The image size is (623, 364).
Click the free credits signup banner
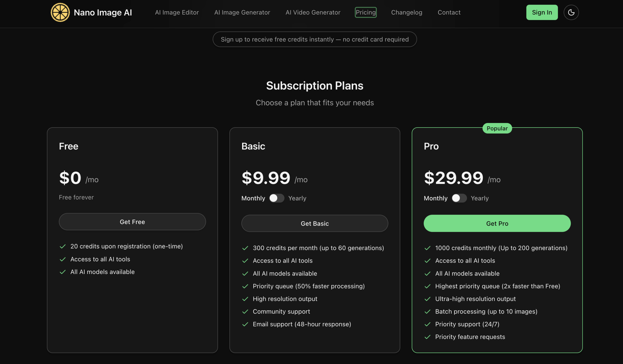pos(315,39)
